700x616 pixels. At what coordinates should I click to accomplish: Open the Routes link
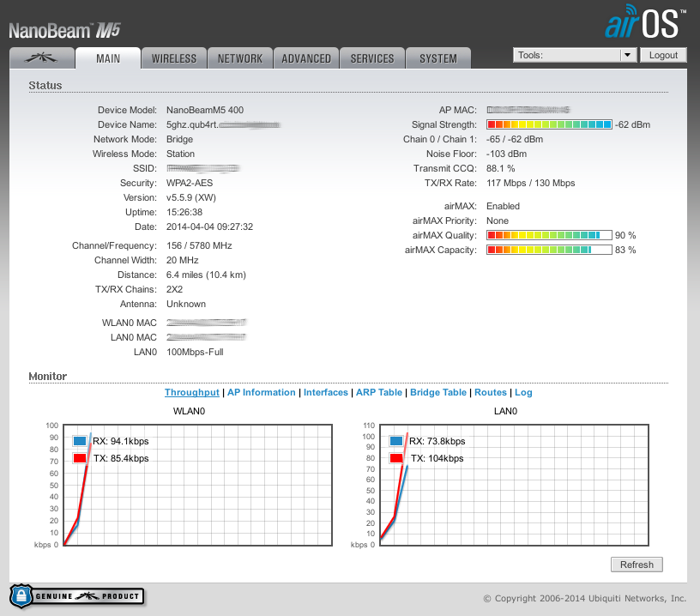pos(491,392)
